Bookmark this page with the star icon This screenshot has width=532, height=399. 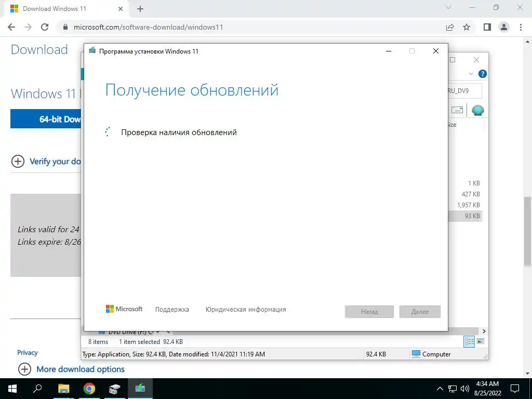(467, 27)
